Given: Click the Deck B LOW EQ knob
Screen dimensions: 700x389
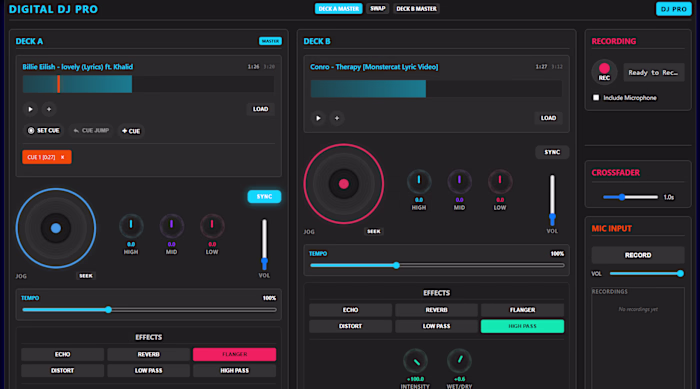Looking at the screenshot, I should [500, 181].
